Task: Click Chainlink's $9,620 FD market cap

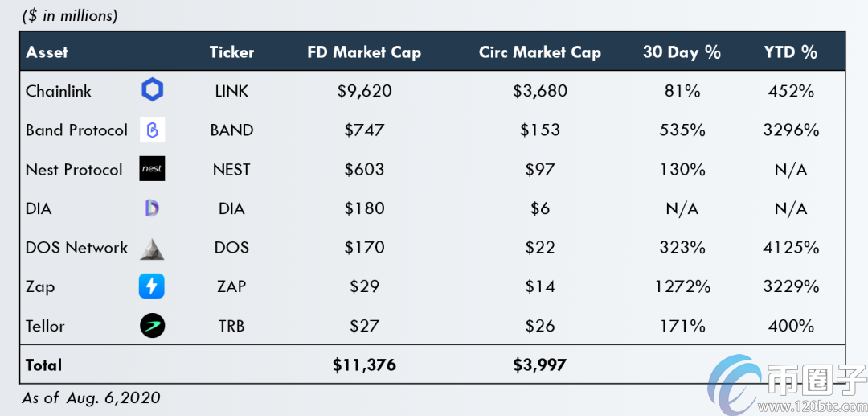Action: [364, 91]
